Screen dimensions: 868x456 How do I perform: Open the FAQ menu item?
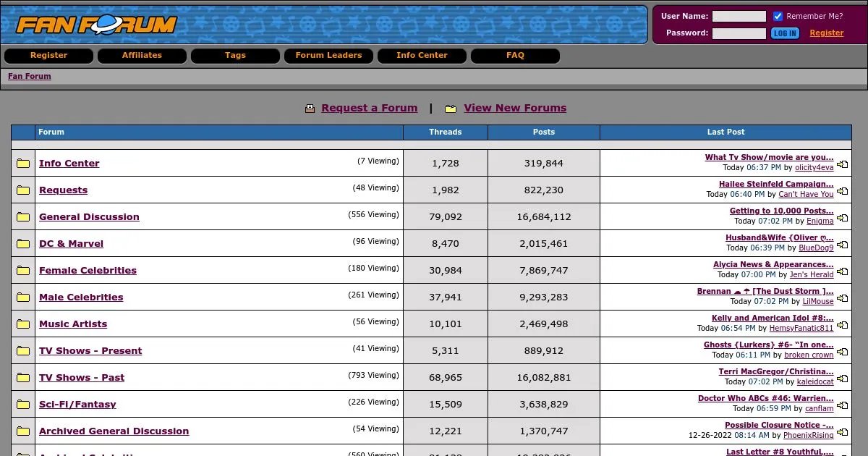pyautogui.click(x=515, y=56)
